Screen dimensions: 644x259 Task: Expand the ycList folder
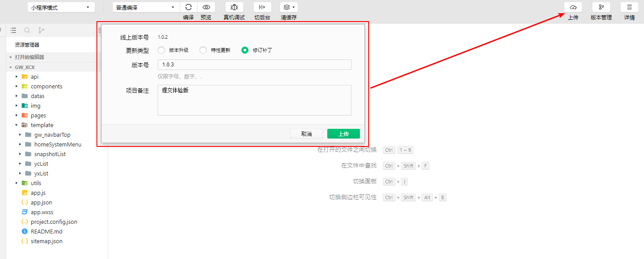(20, 164)
